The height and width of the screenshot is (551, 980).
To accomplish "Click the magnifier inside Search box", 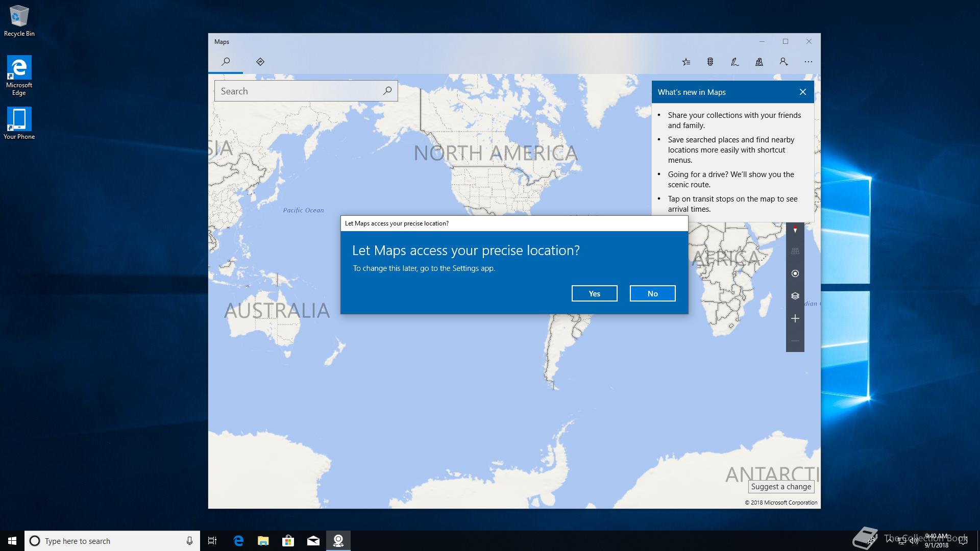I will point(387,91).
